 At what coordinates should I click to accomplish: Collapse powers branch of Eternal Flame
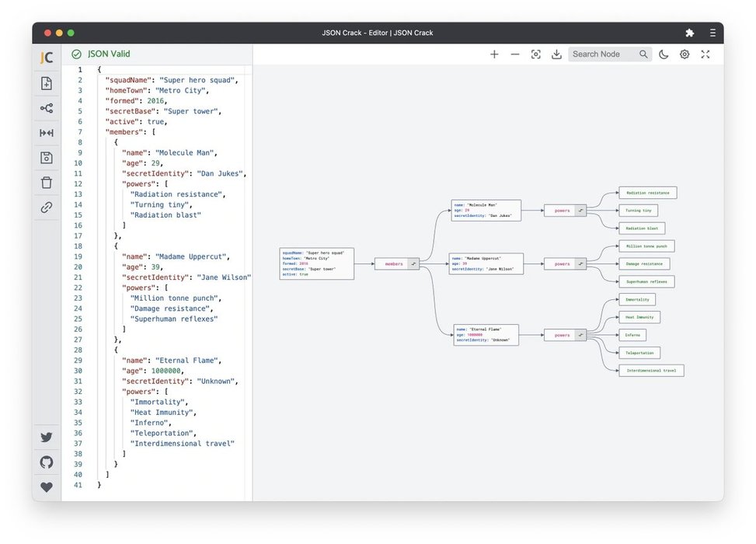pyautogui.click(x=580, y=336)
